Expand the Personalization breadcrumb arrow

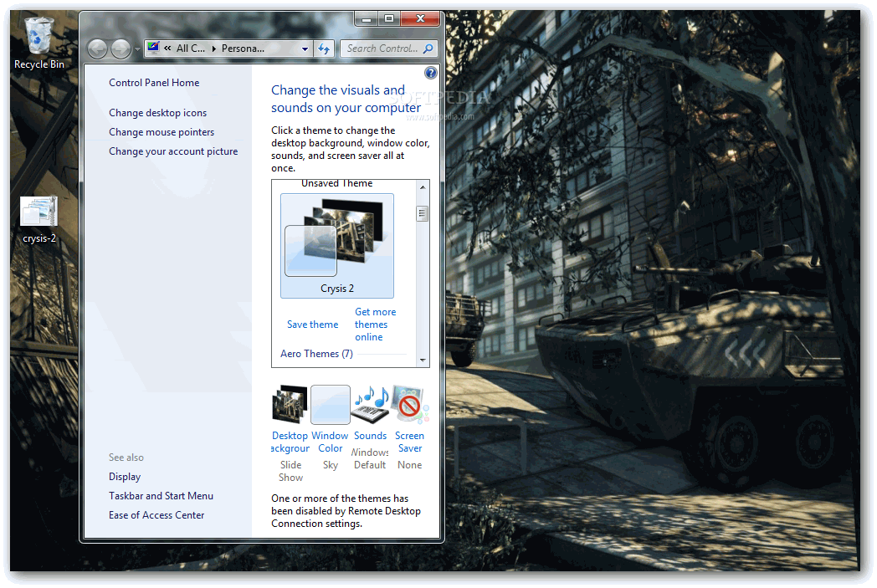(213, 49)
